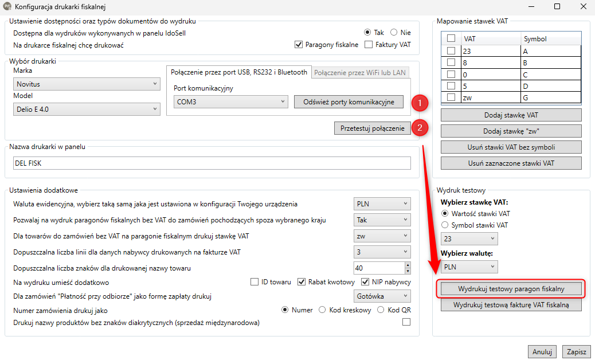Open the Marka dropdown showing Novitus
Screen dimensions: 595x364
(87, 84)
